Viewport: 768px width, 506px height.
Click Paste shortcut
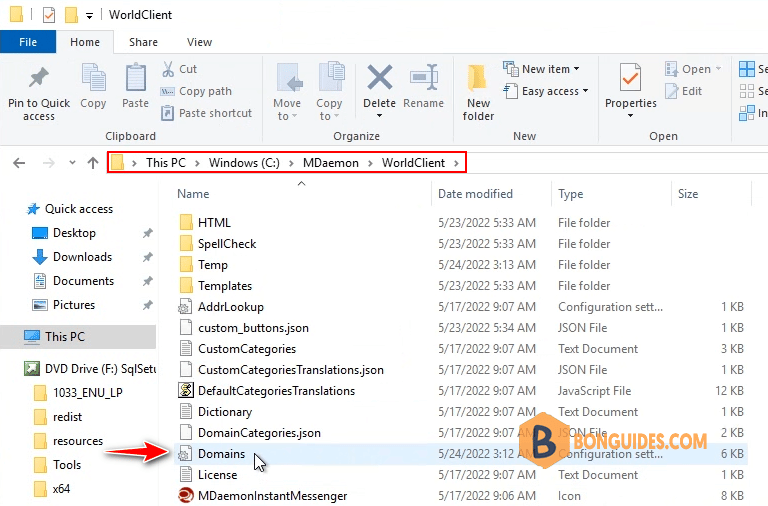point(206,113)
